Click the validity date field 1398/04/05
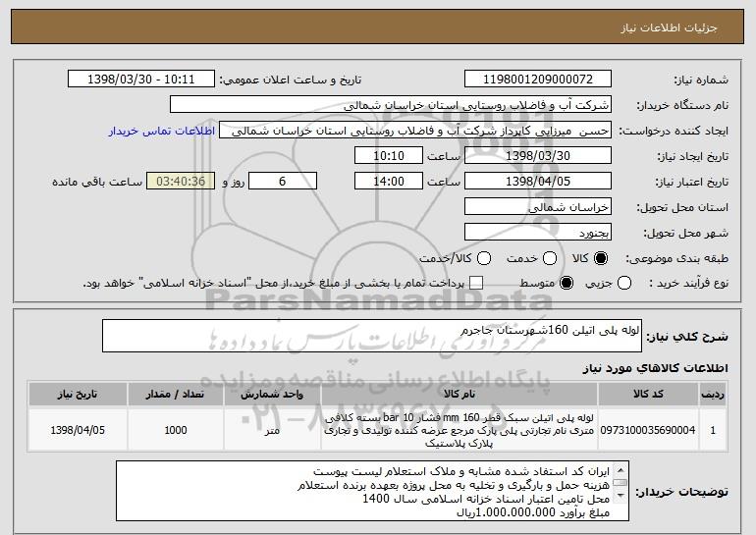Image resolution: width=756 pixels, height=535 pixels. click(x=538, y=182)
